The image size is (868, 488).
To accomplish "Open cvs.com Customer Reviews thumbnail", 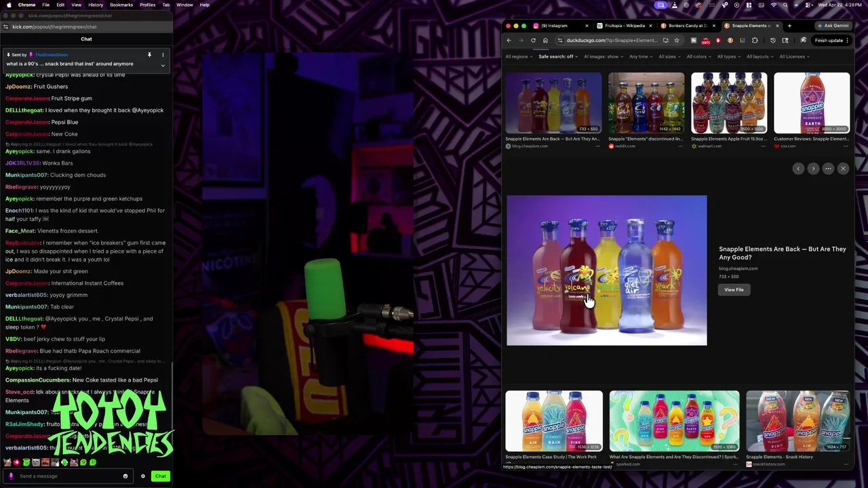I will coord(812,102).
